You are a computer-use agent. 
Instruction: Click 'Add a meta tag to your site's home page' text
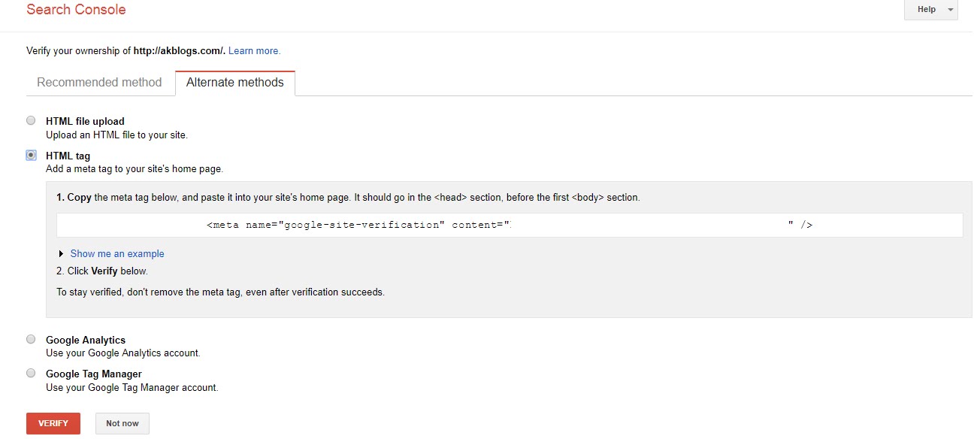(135, 169)
